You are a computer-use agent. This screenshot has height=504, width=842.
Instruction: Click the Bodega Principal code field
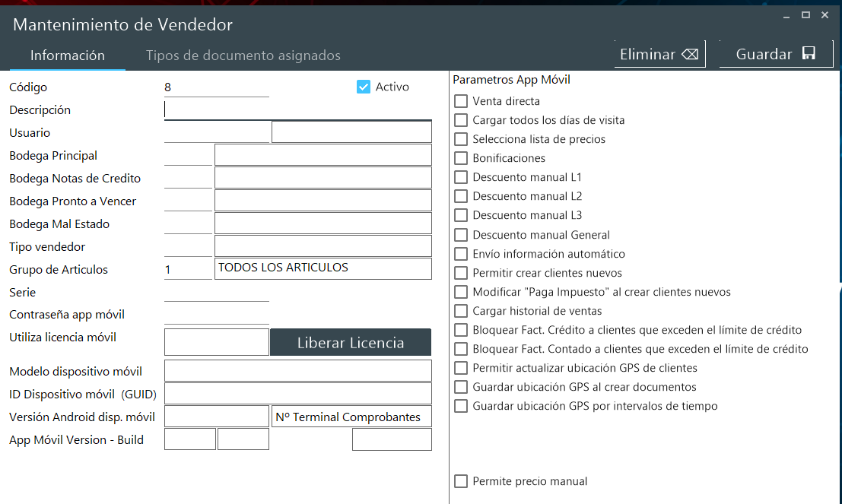(x=188, y=156)
